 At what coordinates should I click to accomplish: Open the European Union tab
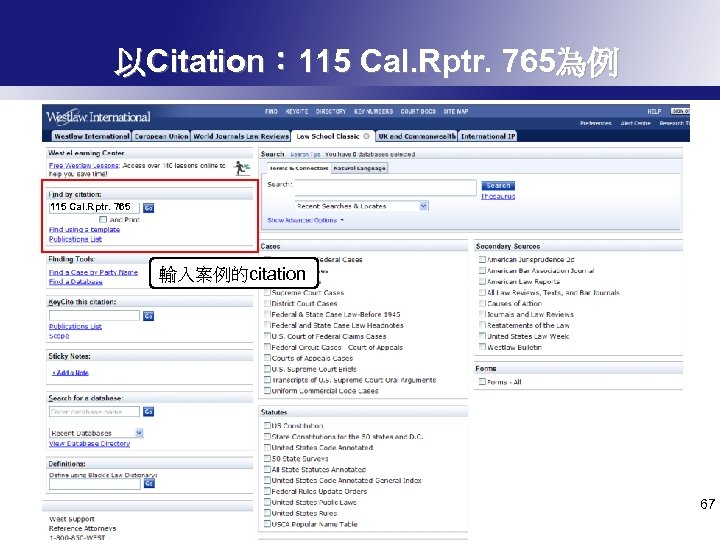(161, 136)
